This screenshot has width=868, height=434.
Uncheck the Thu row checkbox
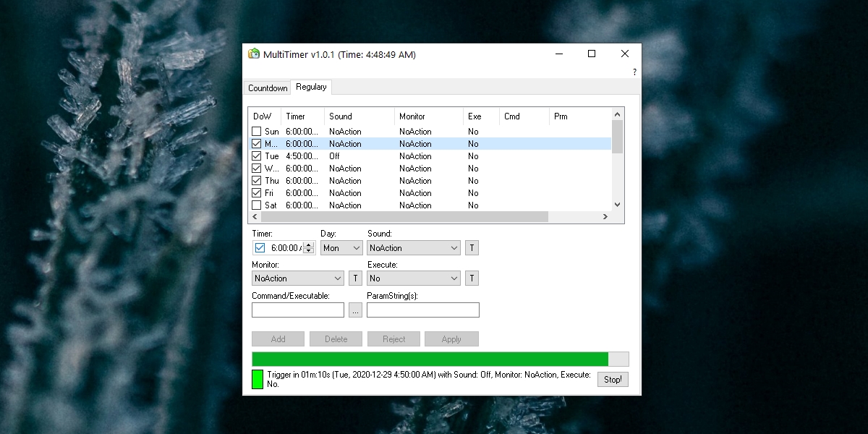(x=257, y=181)
